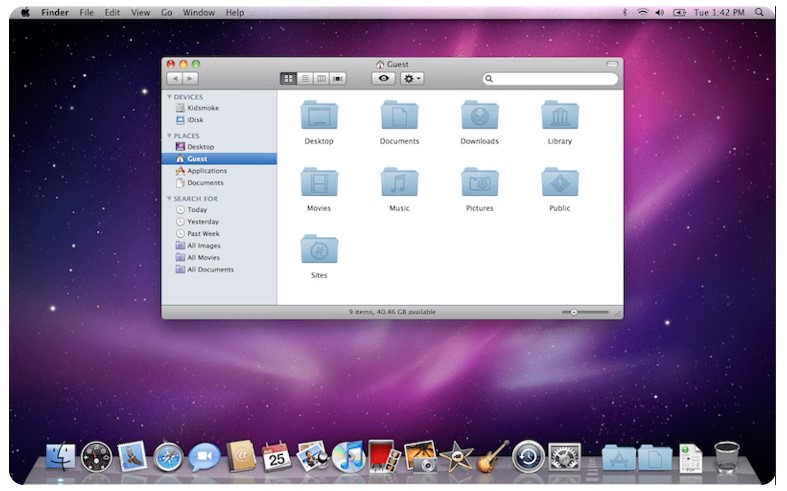
Task: Open the Finder icon in the Dock
Action: (60, 457)
